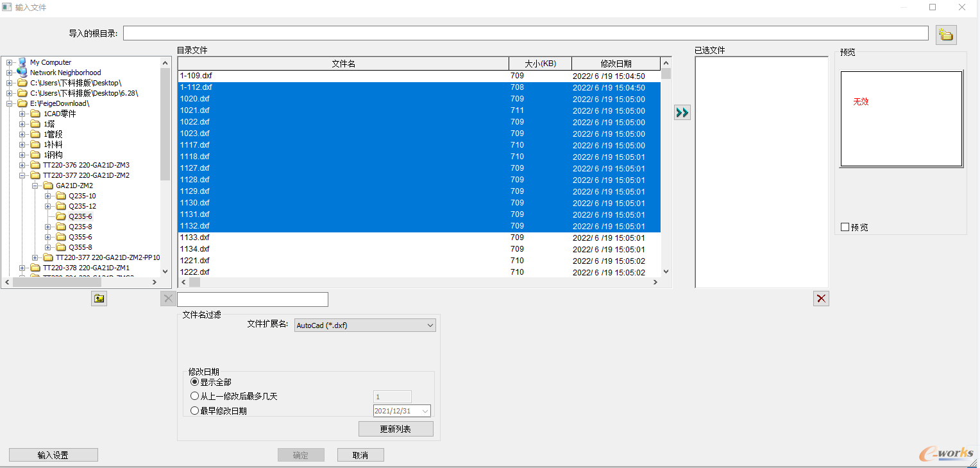Click the folder tree vertical scrollbar down arrow
Viewport: 980px width, 468px height.
pos(165,272)
